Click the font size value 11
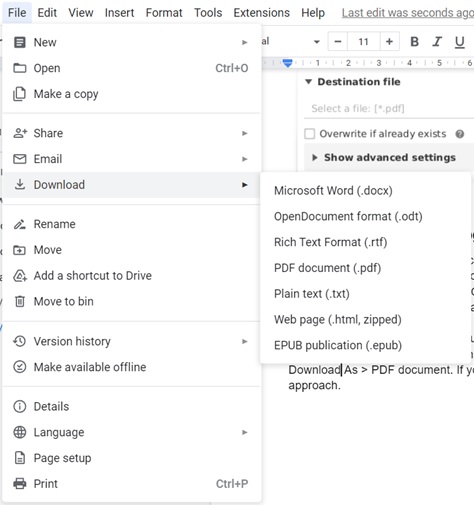Screen dimensions: 474x505 coord(363,42)
